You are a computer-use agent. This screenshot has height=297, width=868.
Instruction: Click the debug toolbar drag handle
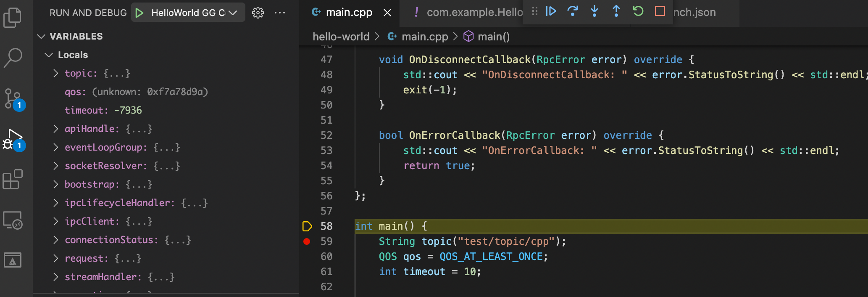[x=534, y=11]
